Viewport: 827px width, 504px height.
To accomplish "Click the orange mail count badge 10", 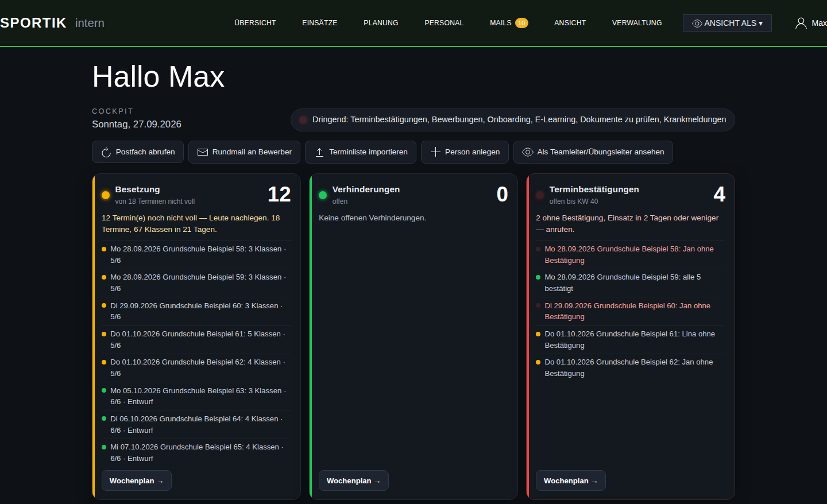I will click(521, 23).
